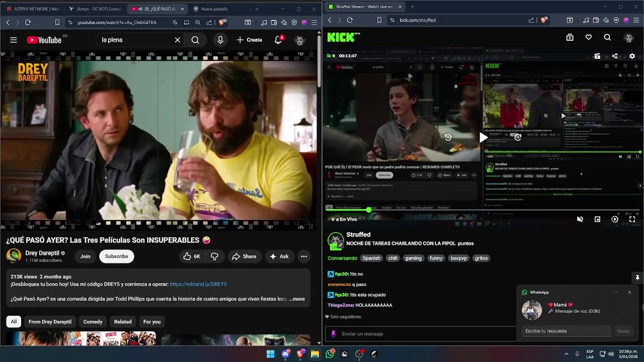Dislike the YouTube video
644x362 pixels.
point(214,256)
